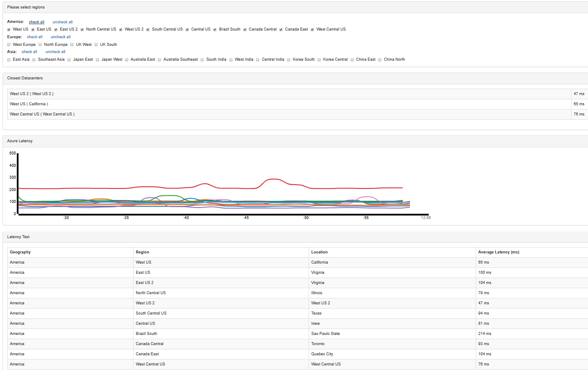Click the Latency Test panel header
This screenshot has height=371, width=588.
295,237
